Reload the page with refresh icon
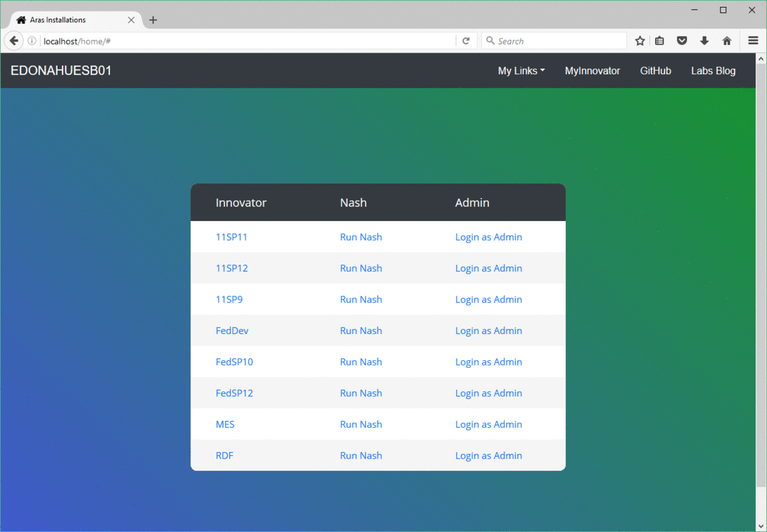This screenshot has width=767, height=532. coord(466,41)
